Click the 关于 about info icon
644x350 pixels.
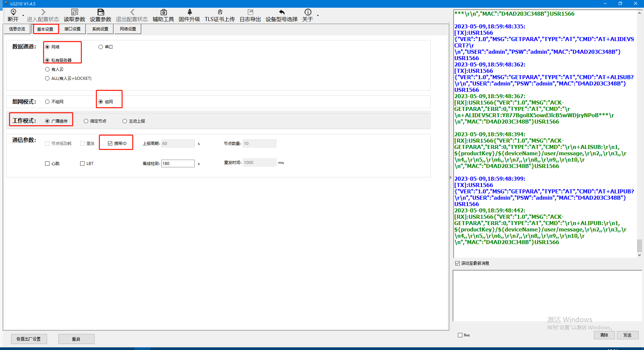click(308, 12)
